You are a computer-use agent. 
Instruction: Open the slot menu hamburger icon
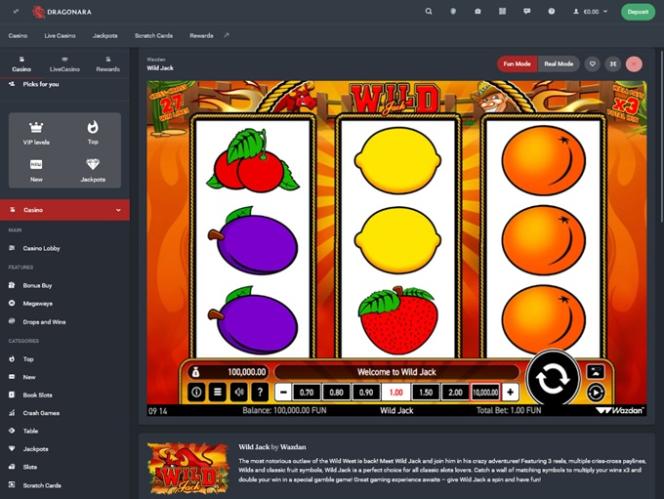[x=217, y=392]
